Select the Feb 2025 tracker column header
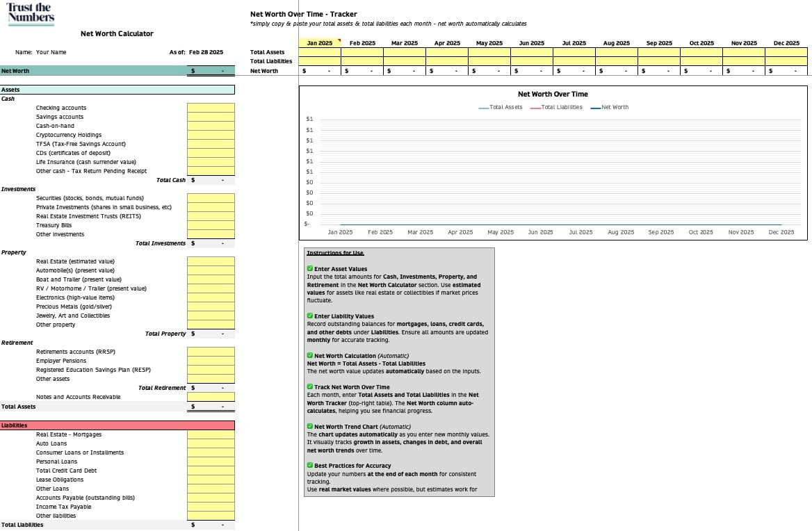812x531 pixels. click(362, 43)
